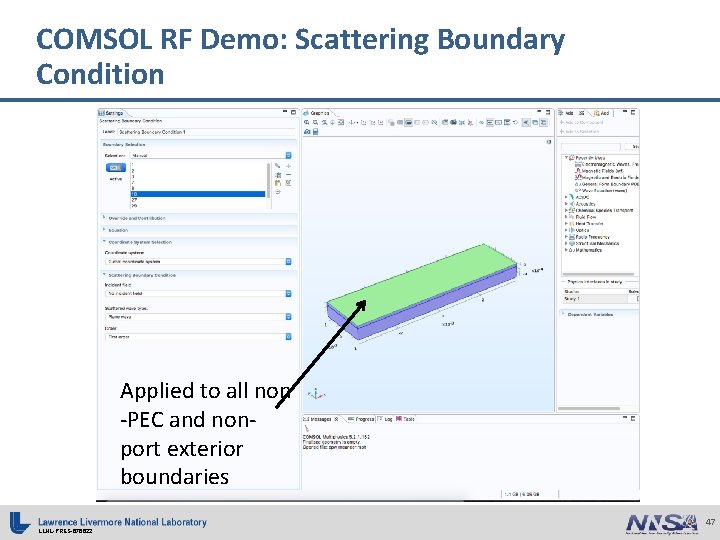Click Zoom In icon in Graphics toolbar
This screenshot has height=540, width=720.
(x=307, y=123)
